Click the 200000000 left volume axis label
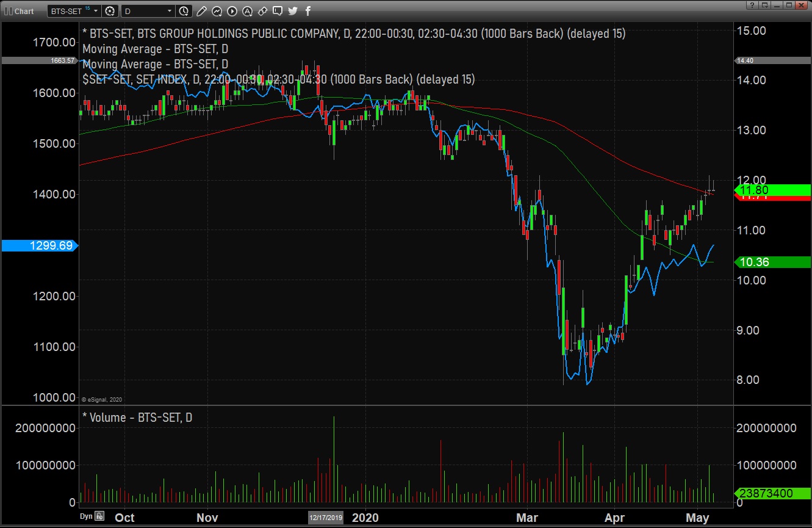 [46, 428]
